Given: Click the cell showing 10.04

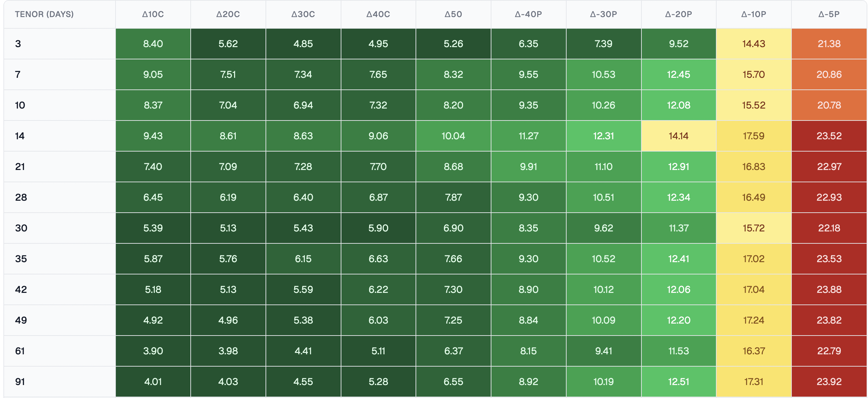Looking at the screenshot, I should [453, 136].
